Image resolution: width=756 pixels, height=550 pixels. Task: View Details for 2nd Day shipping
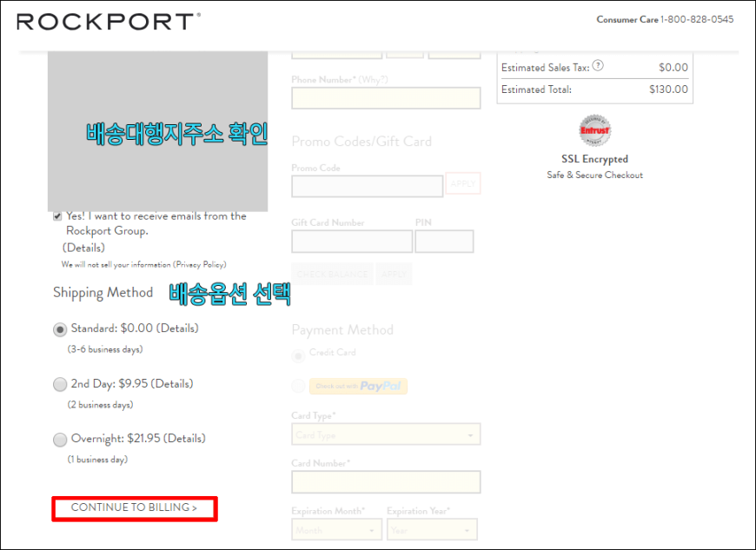pos(172,384)
